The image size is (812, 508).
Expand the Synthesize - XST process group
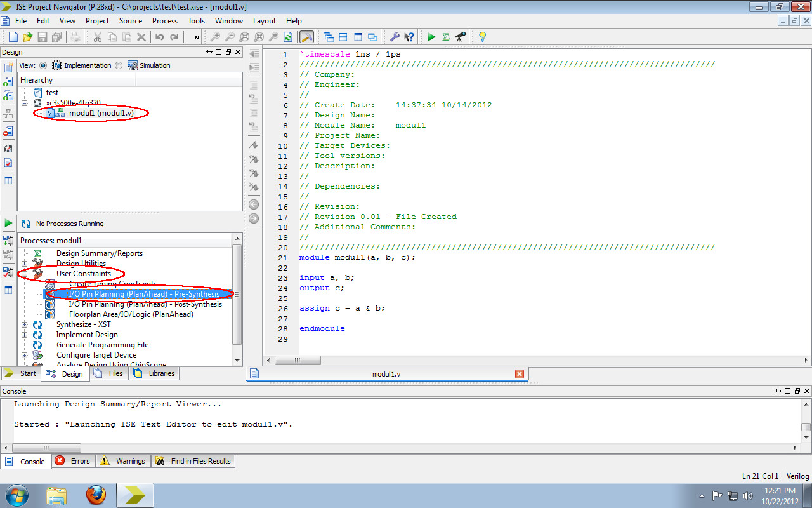[24, 324]
